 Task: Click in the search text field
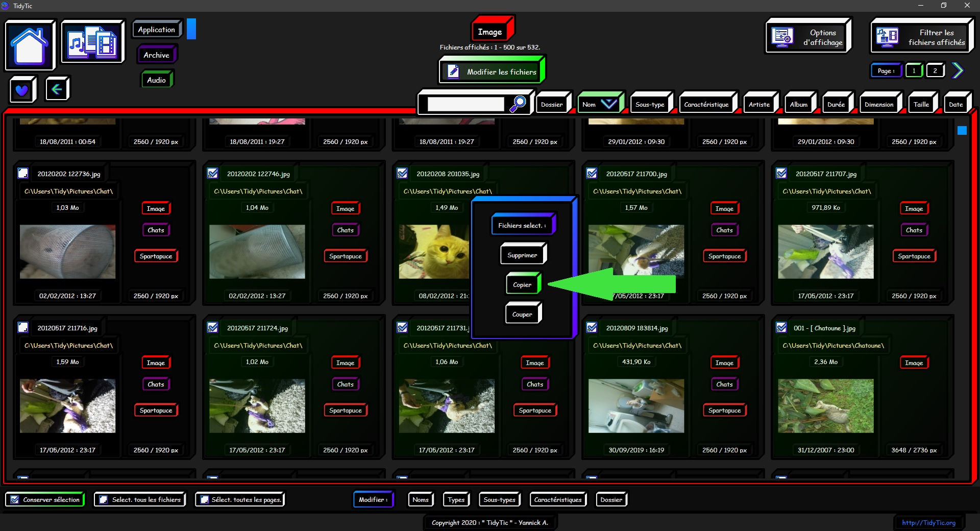466,104
